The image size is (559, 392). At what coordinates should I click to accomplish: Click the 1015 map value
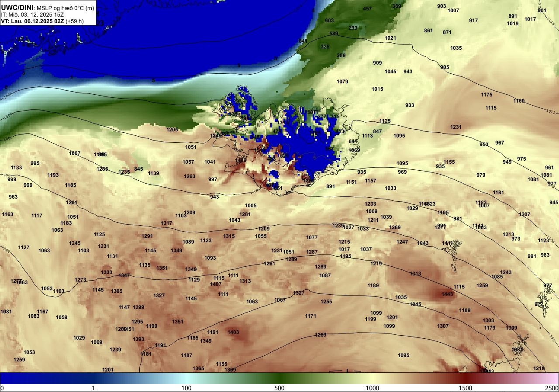pyautogui.click(x=377, y=89)
